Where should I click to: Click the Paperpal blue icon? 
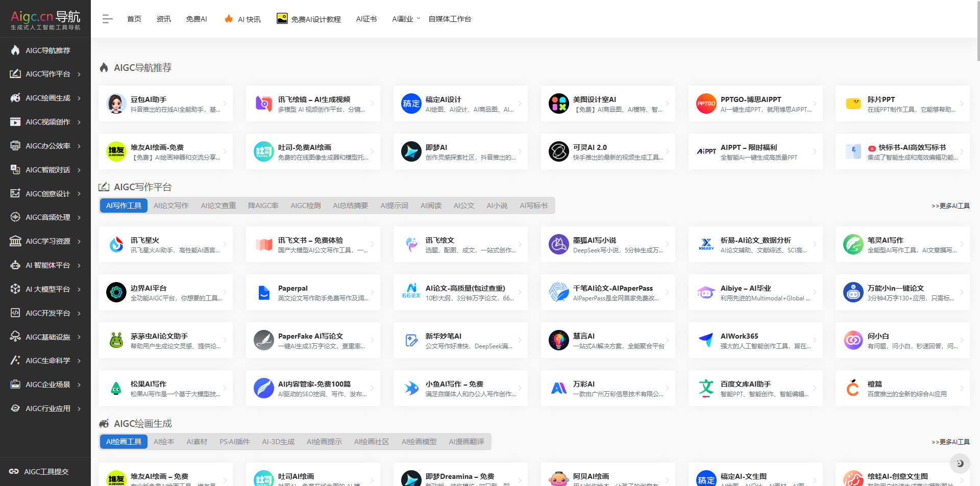pyautogui.click(x=264, y=292)
